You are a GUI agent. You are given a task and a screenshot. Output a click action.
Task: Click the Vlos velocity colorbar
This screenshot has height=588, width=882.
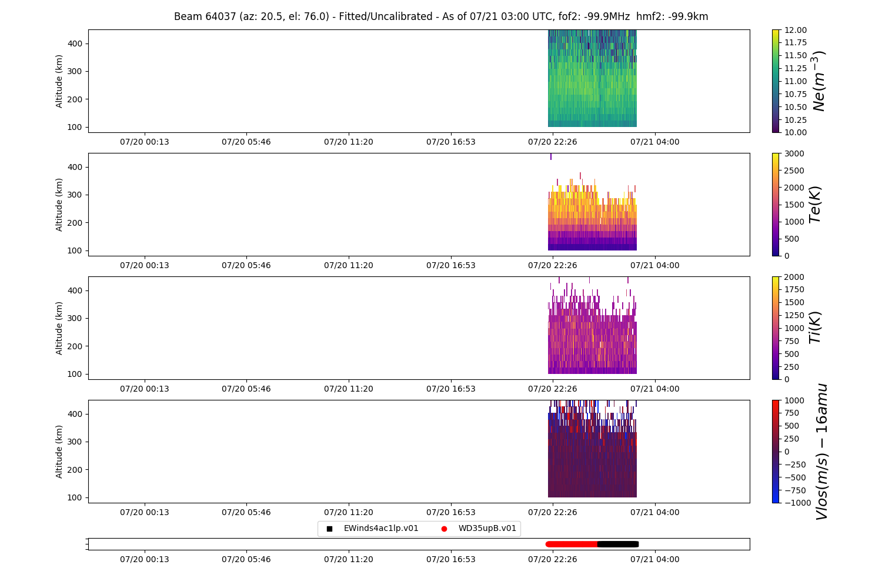(x=776, y=452)
